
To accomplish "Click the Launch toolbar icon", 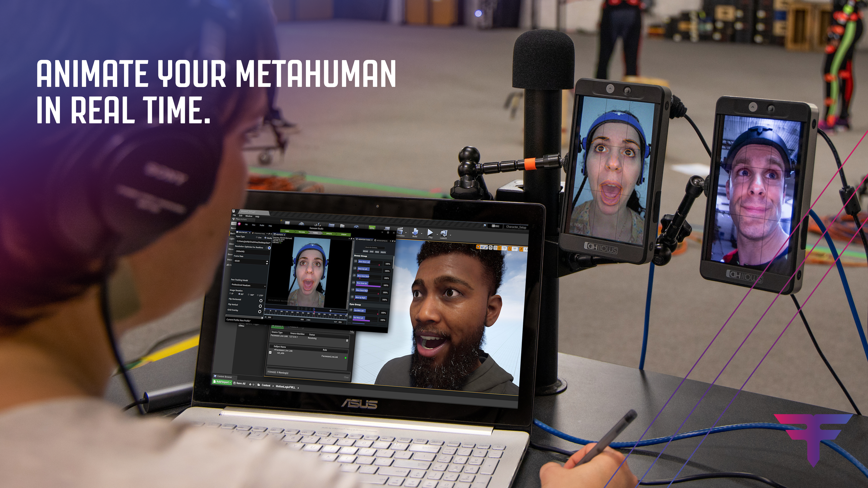I will click(x=443, y=233).
